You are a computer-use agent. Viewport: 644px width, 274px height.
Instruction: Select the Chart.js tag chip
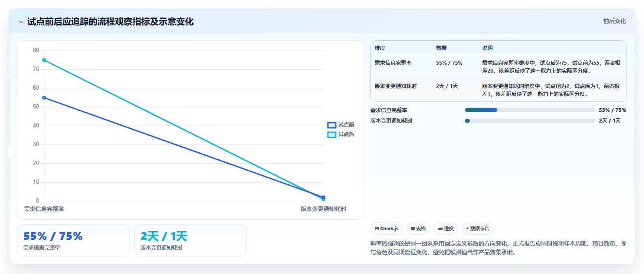tap(387, 228)
